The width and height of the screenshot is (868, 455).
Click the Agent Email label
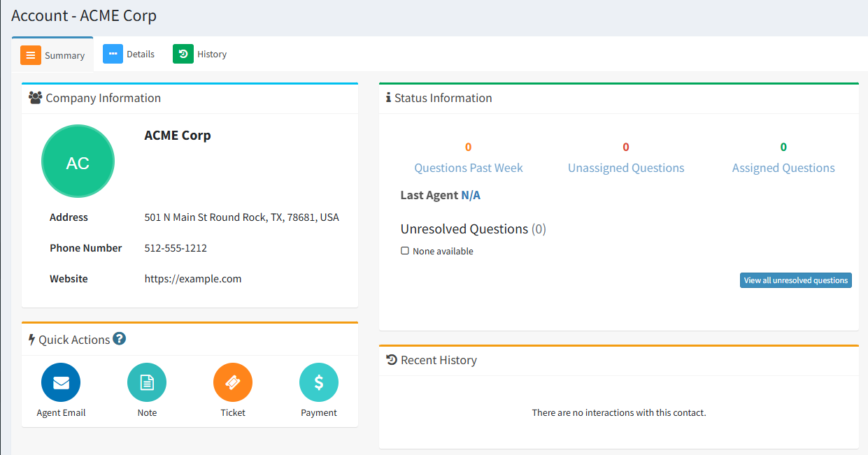tap(61, 412)
